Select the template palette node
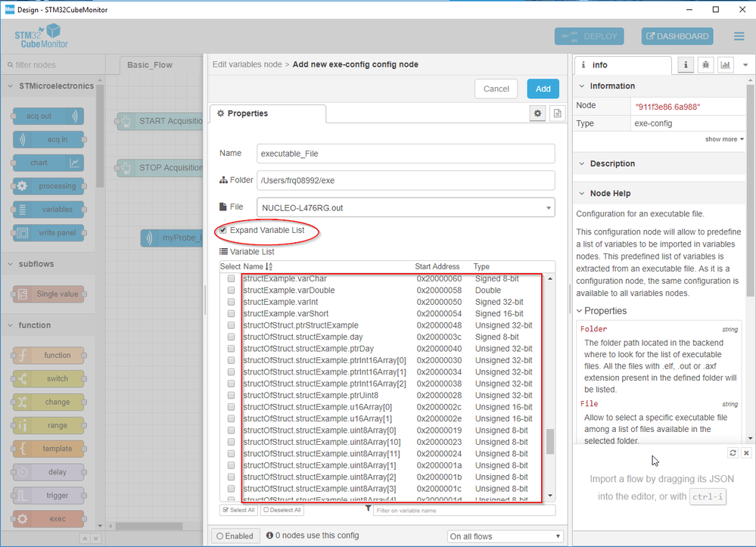The image size is (756, 547). [48, 449]
